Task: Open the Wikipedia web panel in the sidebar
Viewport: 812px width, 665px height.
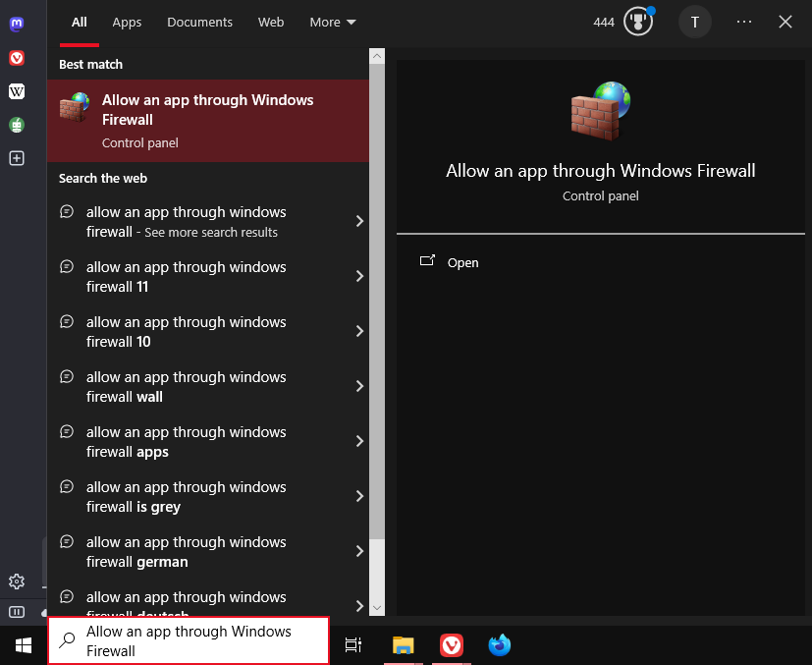Action: (x=16, y=91)
